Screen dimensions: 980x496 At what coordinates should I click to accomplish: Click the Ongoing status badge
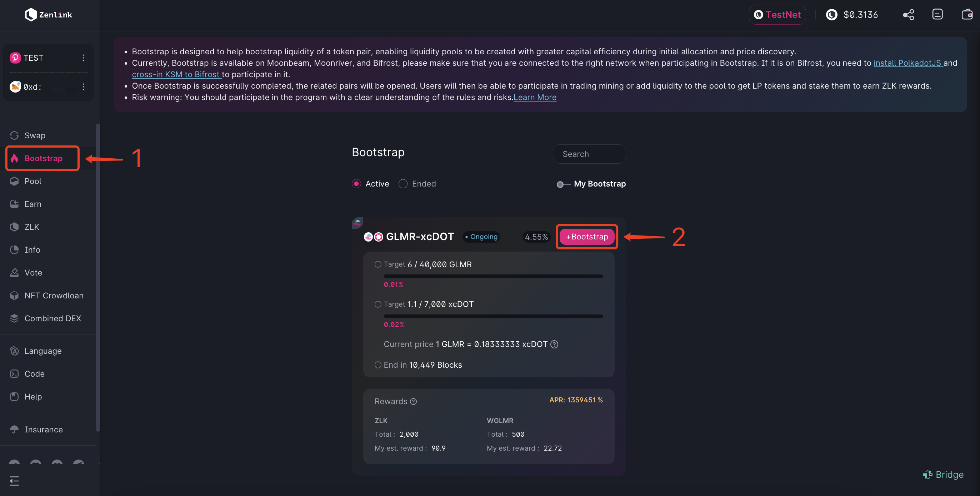481,237
